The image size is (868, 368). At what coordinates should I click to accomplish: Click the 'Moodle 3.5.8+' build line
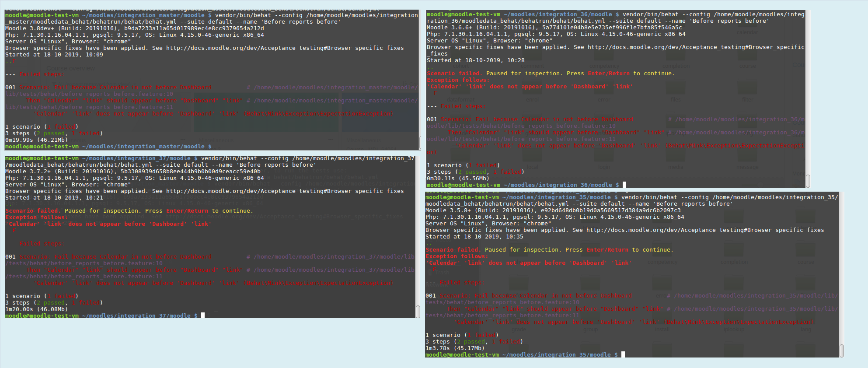tap(553, 210)
